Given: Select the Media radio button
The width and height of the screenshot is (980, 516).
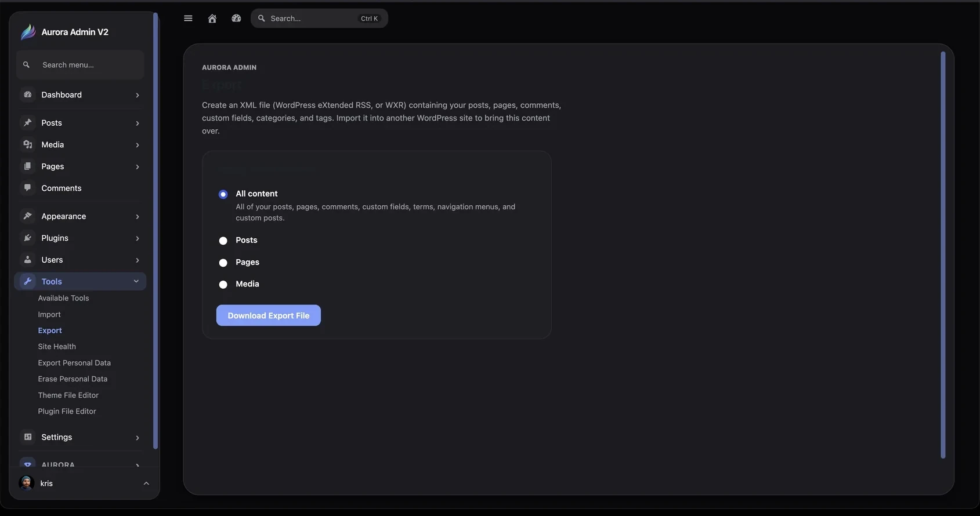Looking at the screenshot, I should (223, 285).
